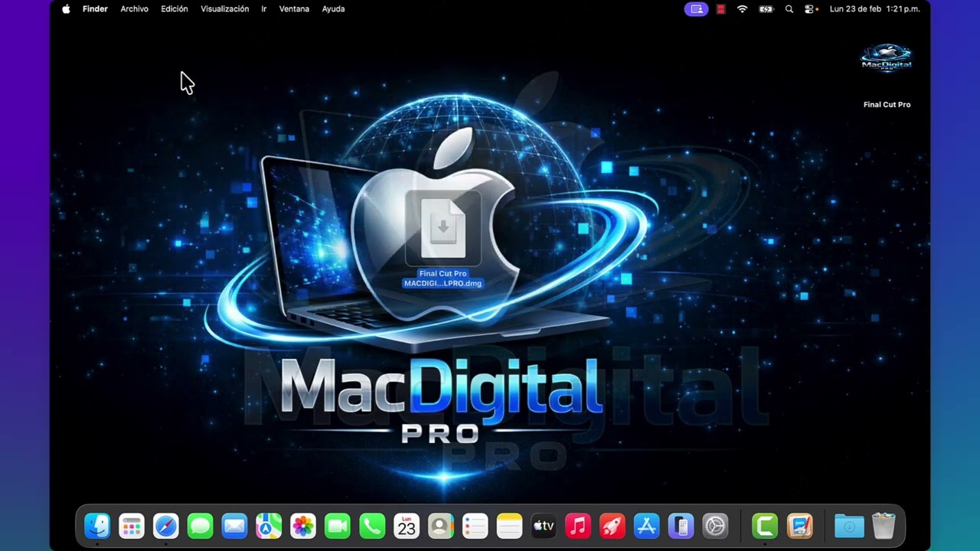The image size is (980, 551).
Task: Open the Downloads folder stack
Action: (x=849, y=526)
